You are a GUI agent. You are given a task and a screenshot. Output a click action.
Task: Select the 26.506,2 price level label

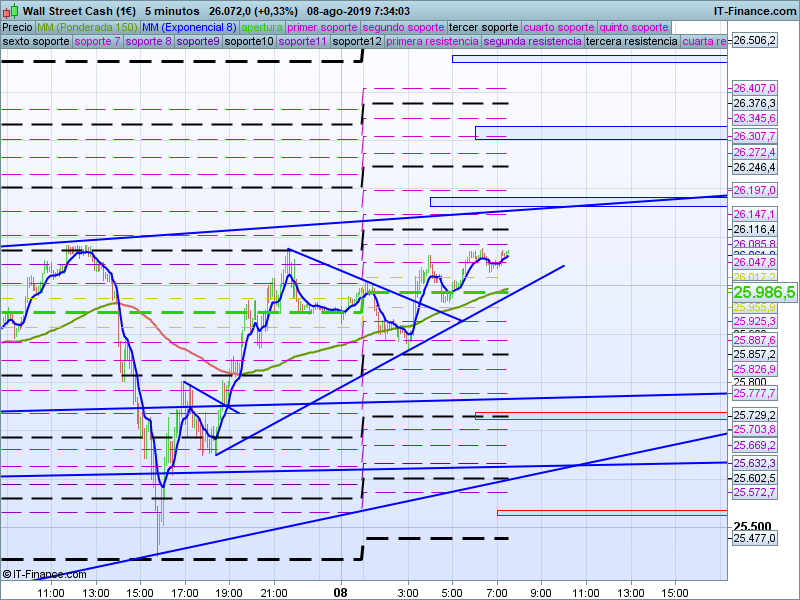point(755,40)
